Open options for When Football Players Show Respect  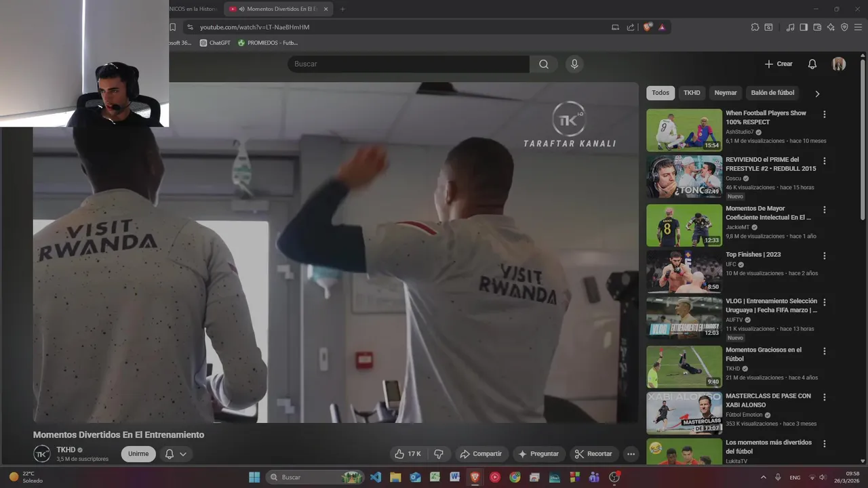click(825, 115)
